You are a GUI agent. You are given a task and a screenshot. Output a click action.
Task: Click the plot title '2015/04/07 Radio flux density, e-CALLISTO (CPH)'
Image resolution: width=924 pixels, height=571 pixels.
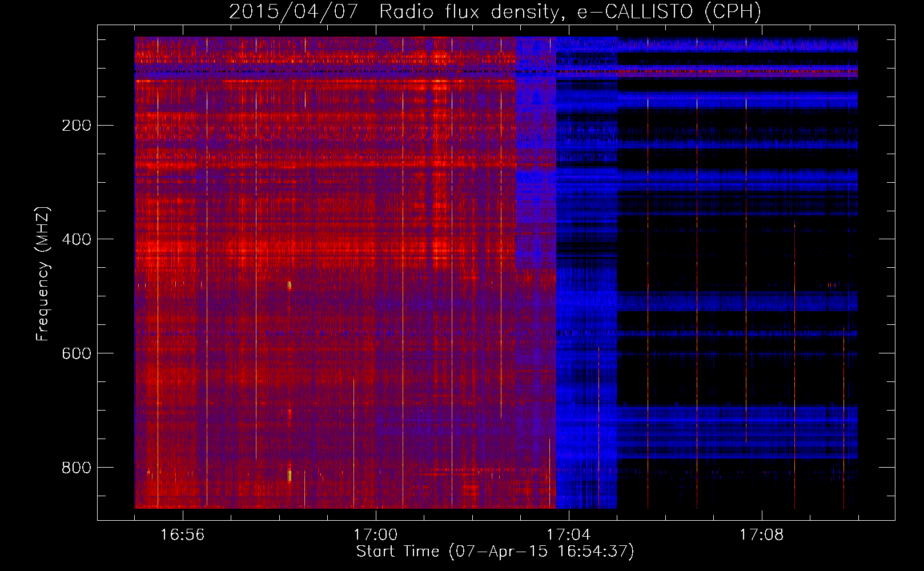click(x=495, y=12)
